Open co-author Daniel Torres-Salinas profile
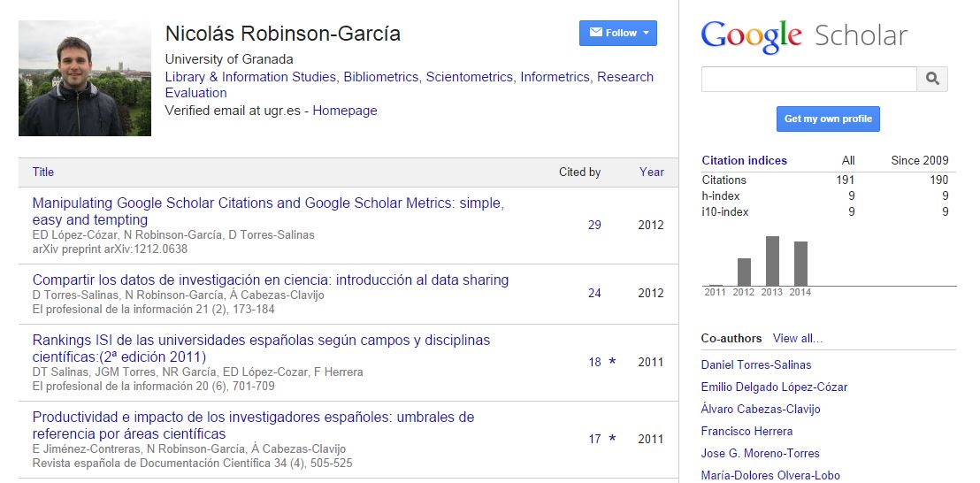980x483 pixels. click(755, 364)
